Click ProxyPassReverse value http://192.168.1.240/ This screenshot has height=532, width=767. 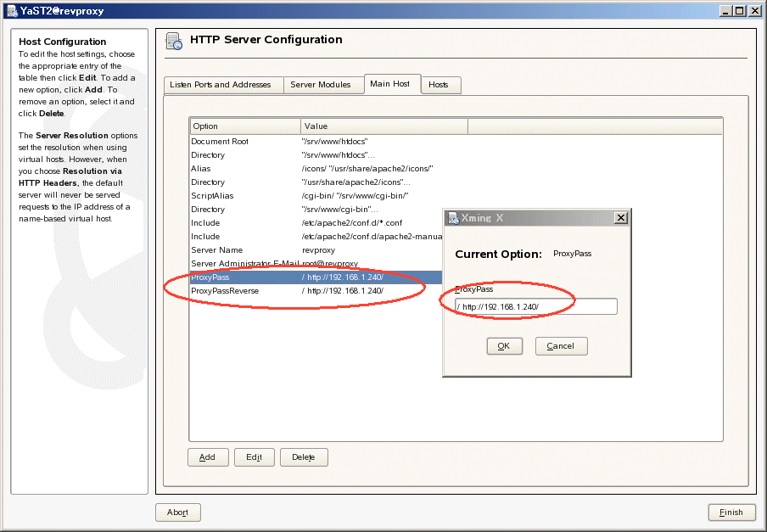[343, 291]
